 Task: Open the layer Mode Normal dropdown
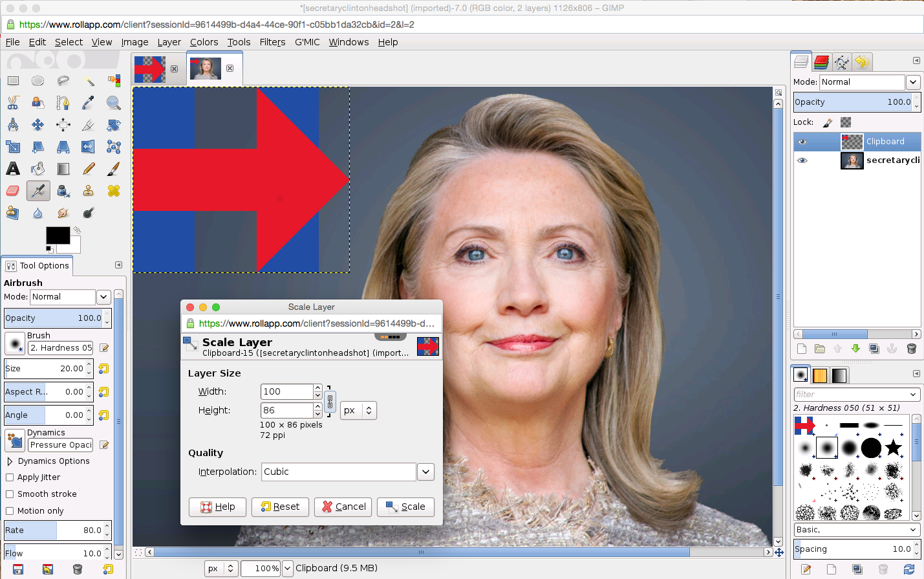[912, 82]
